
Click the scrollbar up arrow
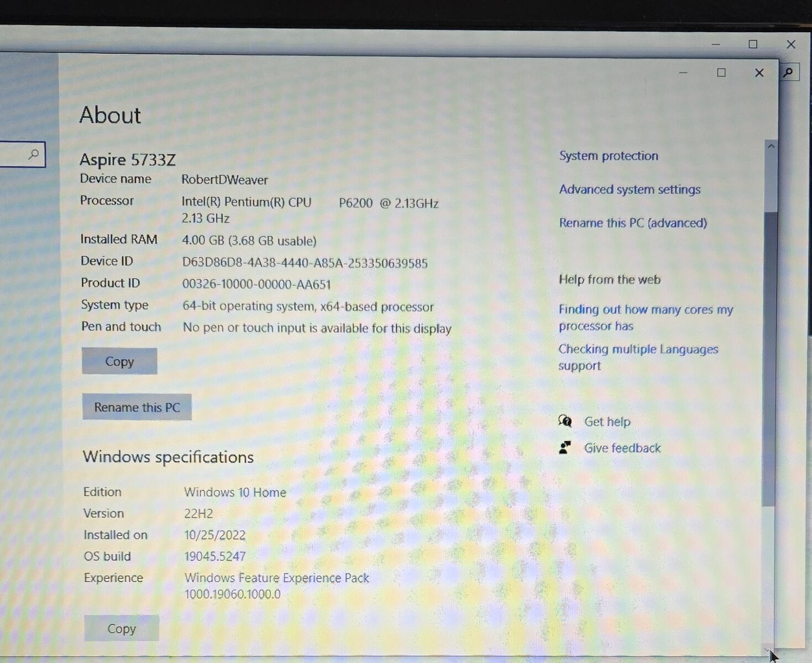[771, 146]
